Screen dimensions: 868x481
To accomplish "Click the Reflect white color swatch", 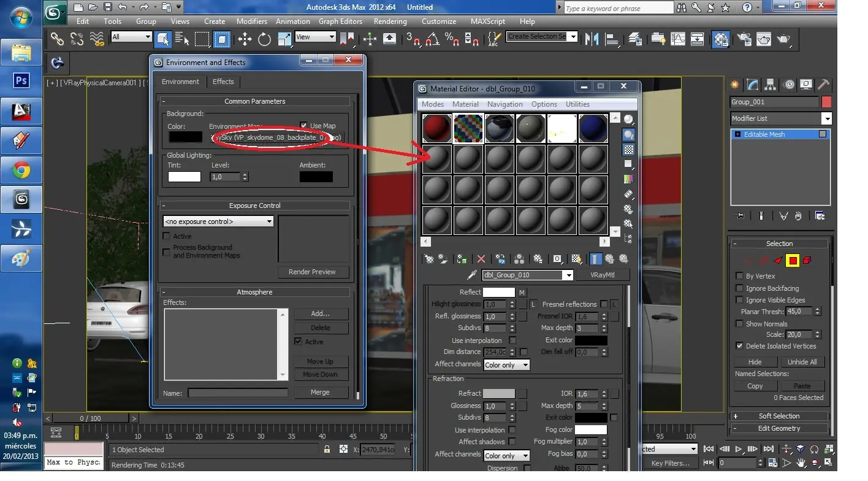I will 499,293.
